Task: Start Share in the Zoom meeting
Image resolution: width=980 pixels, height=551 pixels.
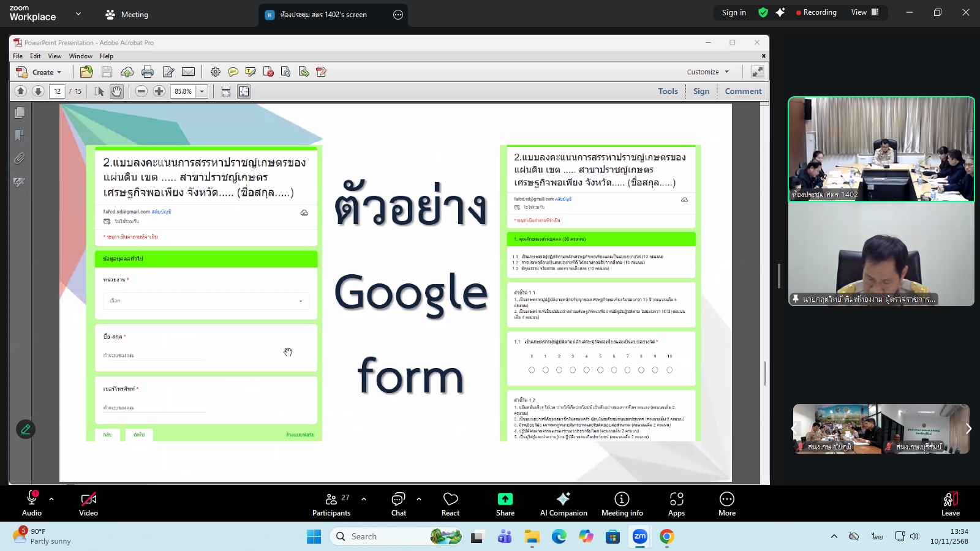Action: point(504,503)
